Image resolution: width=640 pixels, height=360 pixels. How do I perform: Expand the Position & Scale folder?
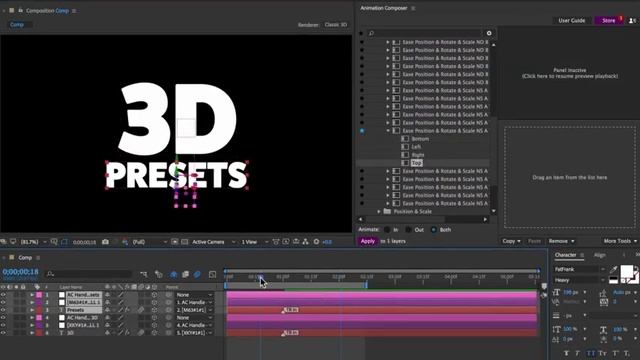[x=379, y=211]
